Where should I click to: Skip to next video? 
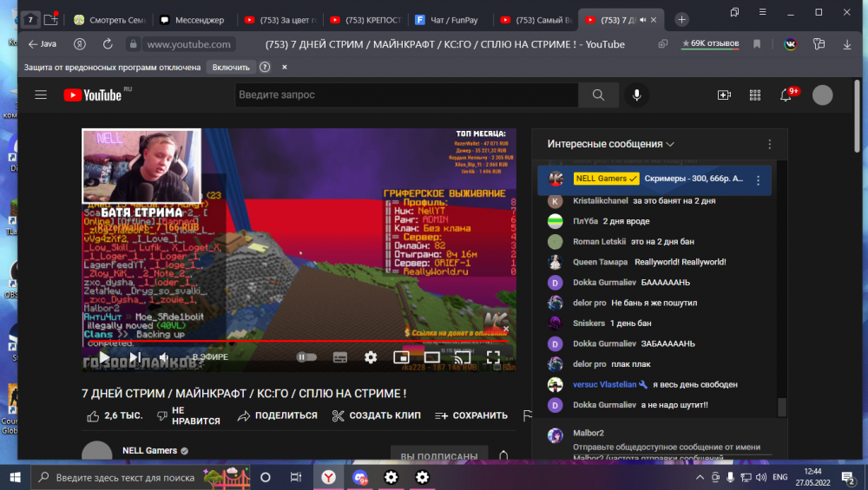click(x=135, y=357)
